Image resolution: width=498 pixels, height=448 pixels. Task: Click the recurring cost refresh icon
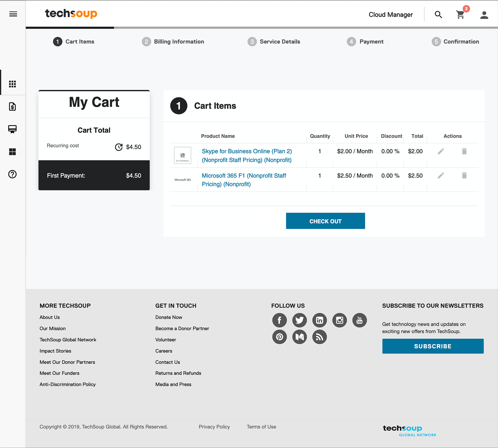pos(119,147)
